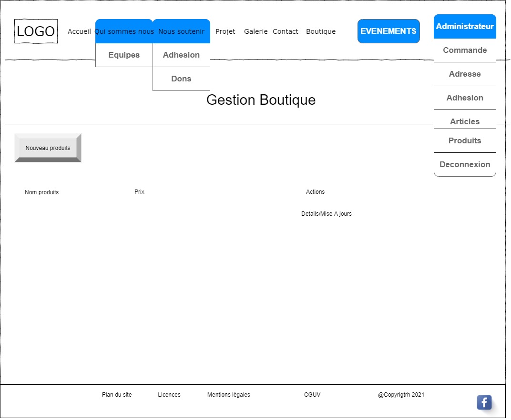Choose Adhesion under Nous soutenir

tap(181, 55)
